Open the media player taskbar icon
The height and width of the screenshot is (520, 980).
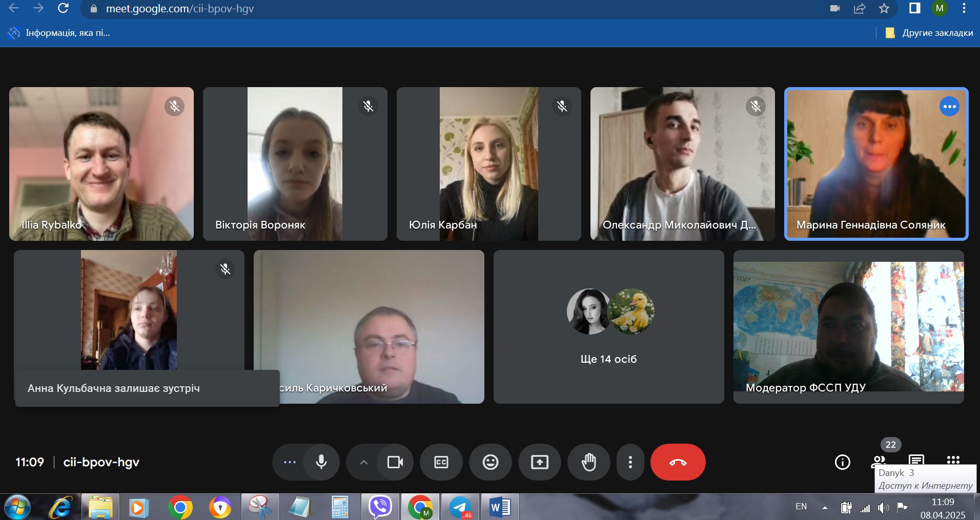pos(138,507)
